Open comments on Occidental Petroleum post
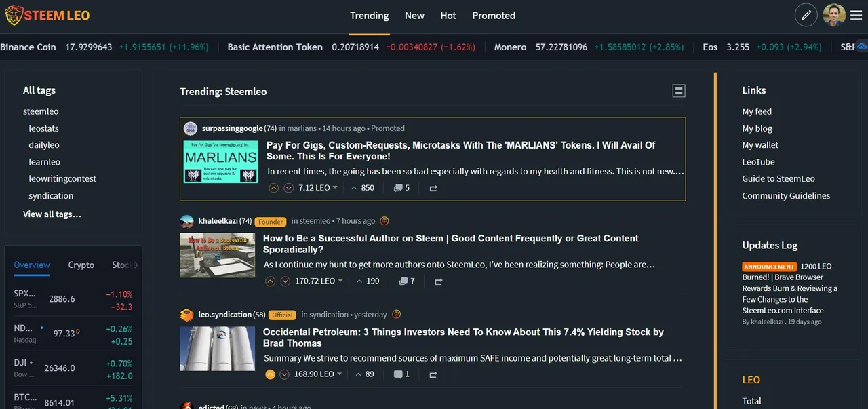The height and width of the screenshot is (409, 868). point(401,374)
